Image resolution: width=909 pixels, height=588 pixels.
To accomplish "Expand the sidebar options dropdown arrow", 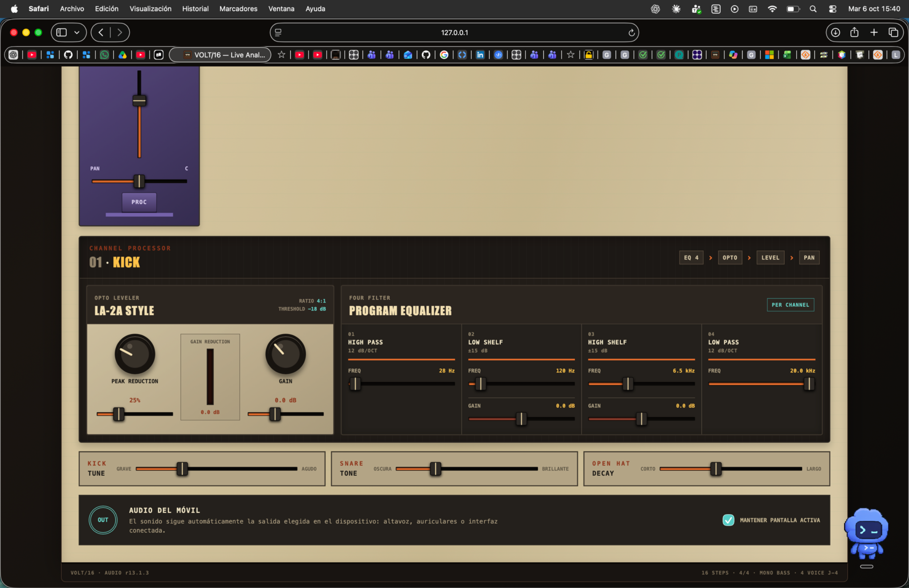I will click(x=77, y=32).
